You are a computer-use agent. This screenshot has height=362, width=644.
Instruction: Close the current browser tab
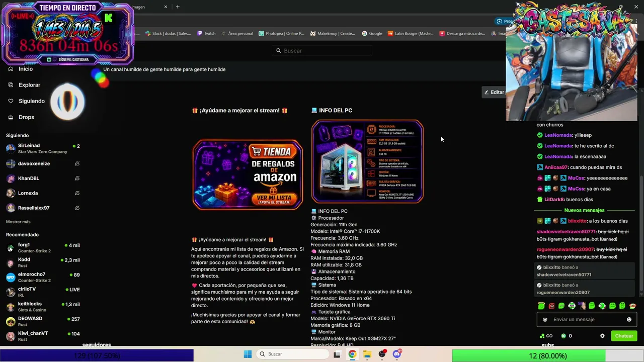[x=166, y=7]
